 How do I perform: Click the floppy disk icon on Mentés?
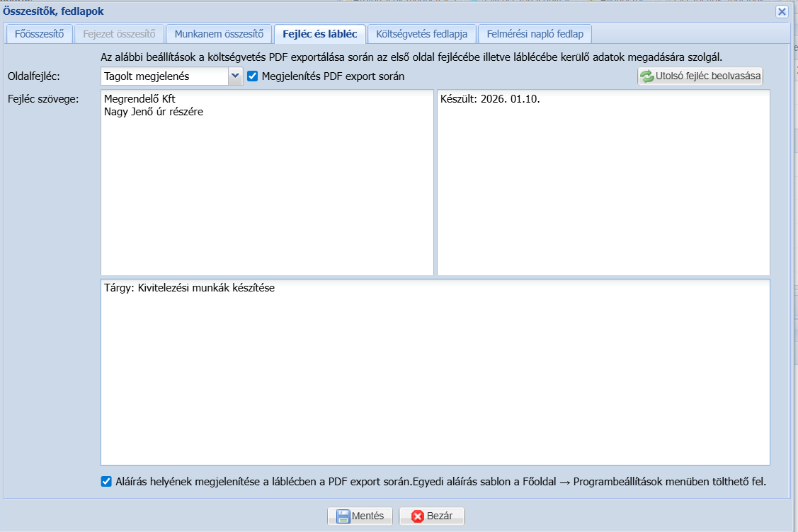click(343, 516)
